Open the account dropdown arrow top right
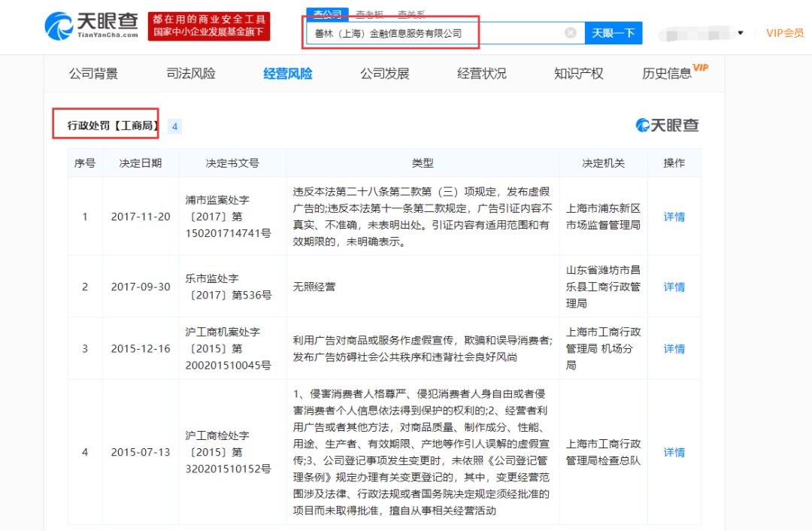 739,34
